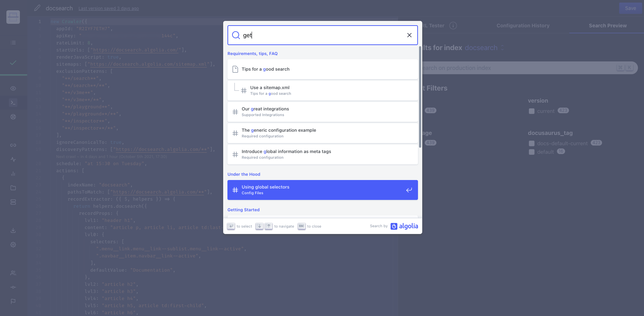Click the 'schedule:' line in the editor
The width and height of the screenshot is (644, 316).
[x=101, y=164]
